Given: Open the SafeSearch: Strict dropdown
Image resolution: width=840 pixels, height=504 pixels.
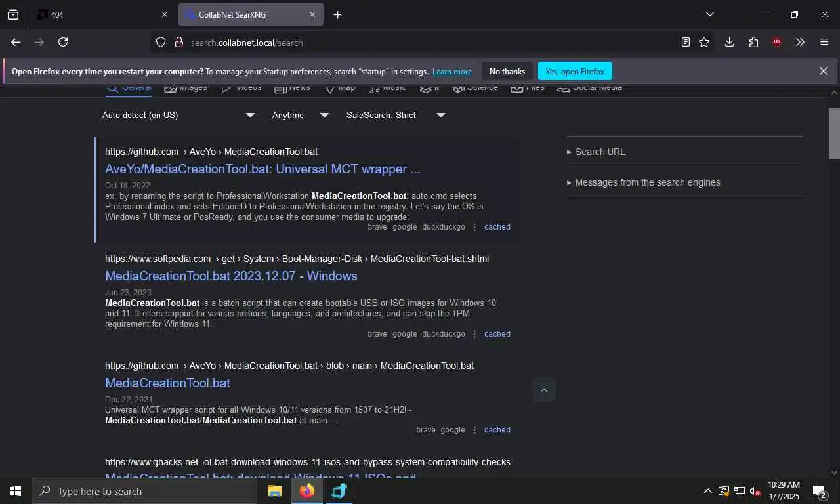Looking at the screenshot, I should [396, 115].
